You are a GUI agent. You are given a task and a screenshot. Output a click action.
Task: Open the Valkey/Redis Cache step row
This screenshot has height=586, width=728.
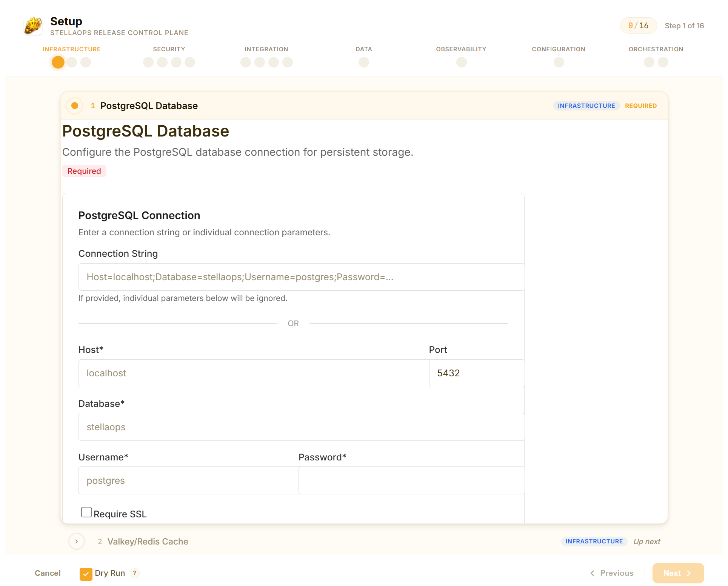pyautogui.click(x=148, y=542)
